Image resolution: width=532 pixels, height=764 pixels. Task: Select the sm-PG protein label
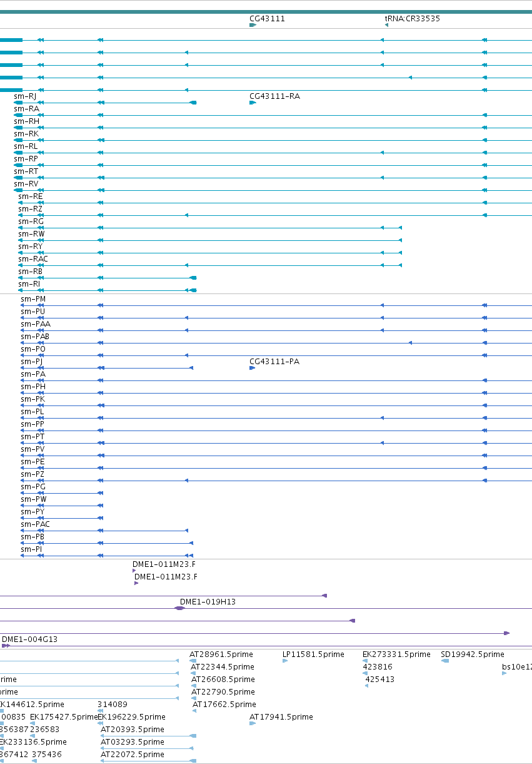(33, 487)
